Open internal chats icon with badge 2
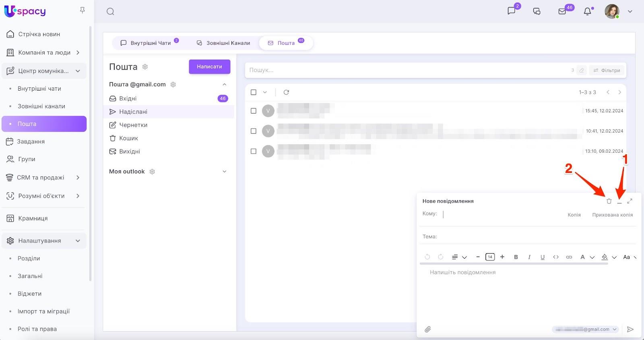This screenshot has width=644, height=340. click(x=512, y=11)
